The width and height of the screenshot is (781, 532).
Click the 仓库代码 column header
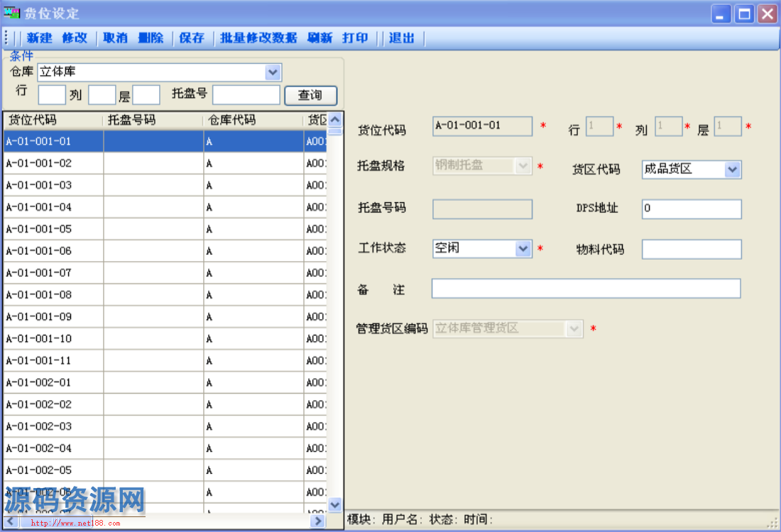click(x=253, y=120)
